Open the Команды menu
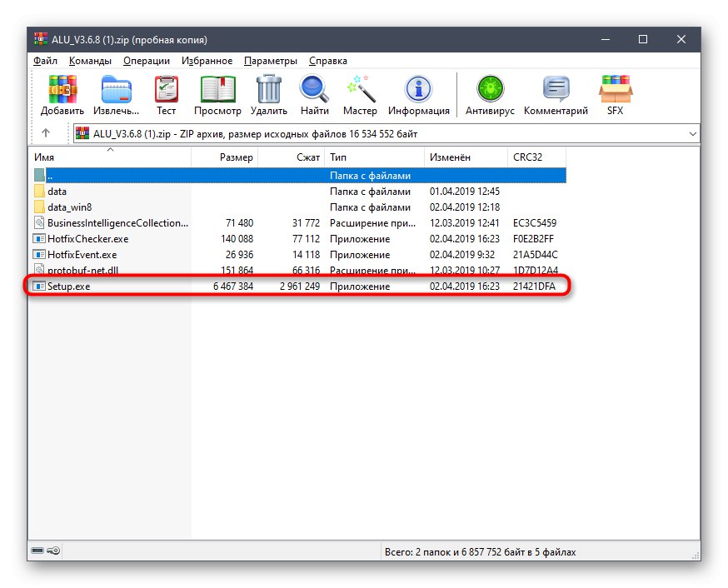 click(90, 61)
